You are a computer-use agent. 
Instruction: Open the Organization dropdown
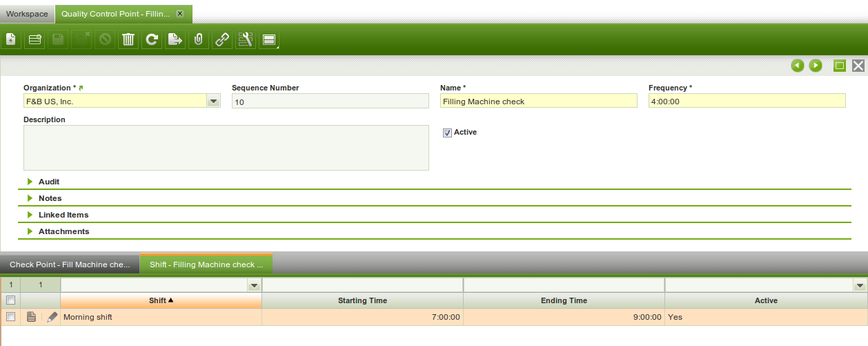213,102
